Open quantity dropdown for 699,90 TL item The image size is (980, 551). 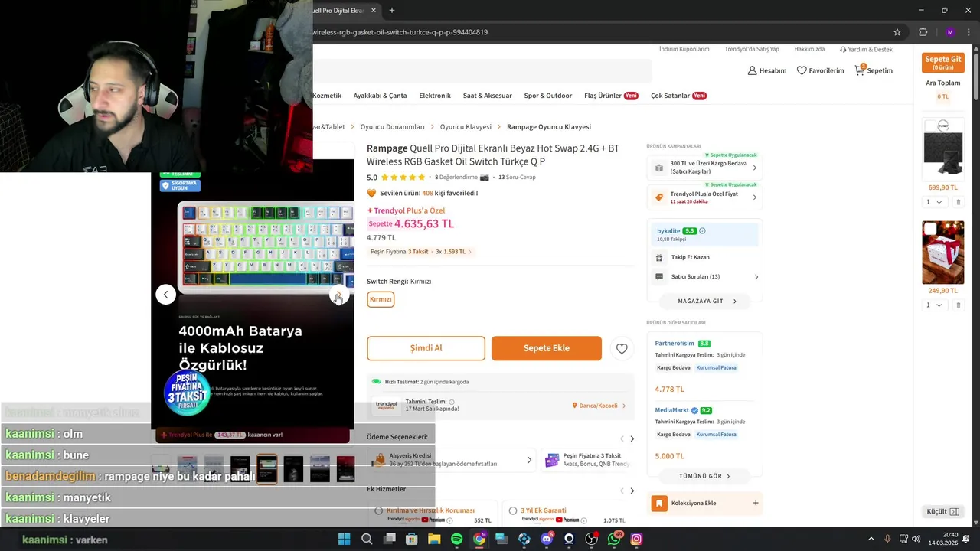[934, 202]
